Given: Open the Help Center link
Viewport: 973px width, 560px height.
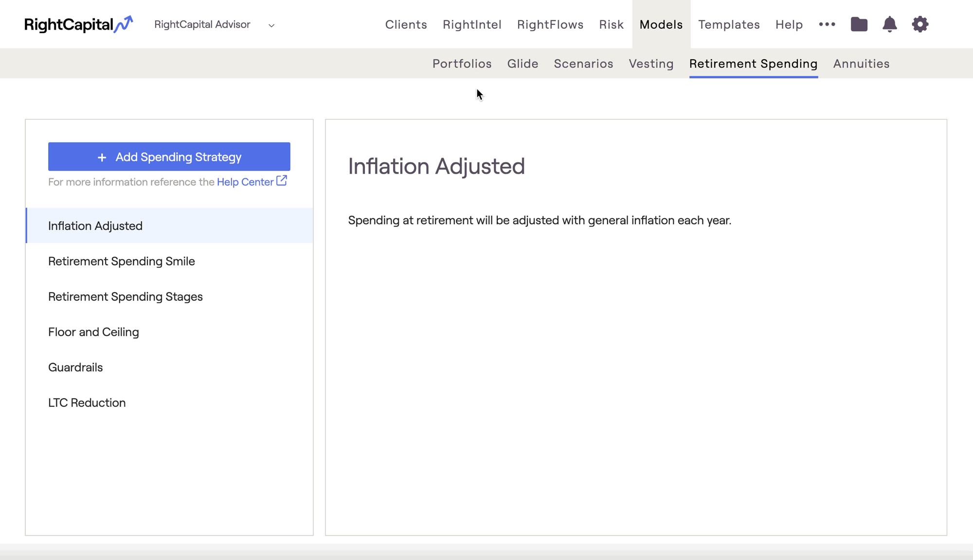Looking at the screenshot, I should (x=245, y=182).
